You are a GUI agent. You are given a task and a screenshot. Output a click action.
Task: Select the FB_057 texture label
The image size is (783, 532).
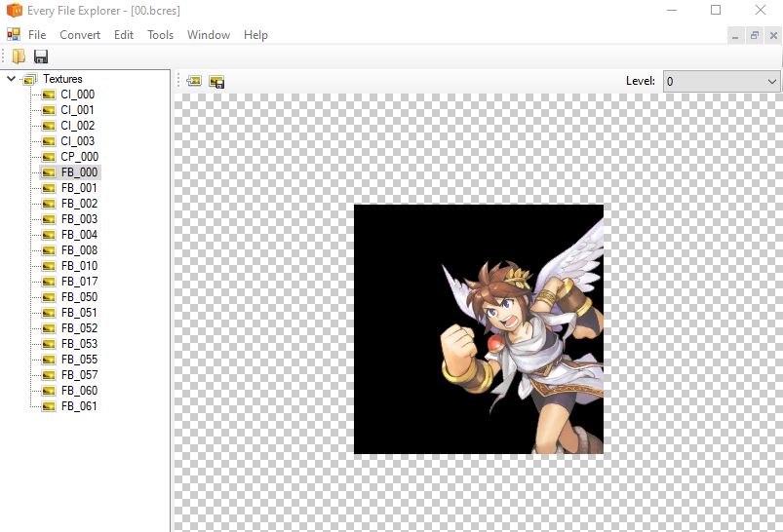[x=79, y=375]
